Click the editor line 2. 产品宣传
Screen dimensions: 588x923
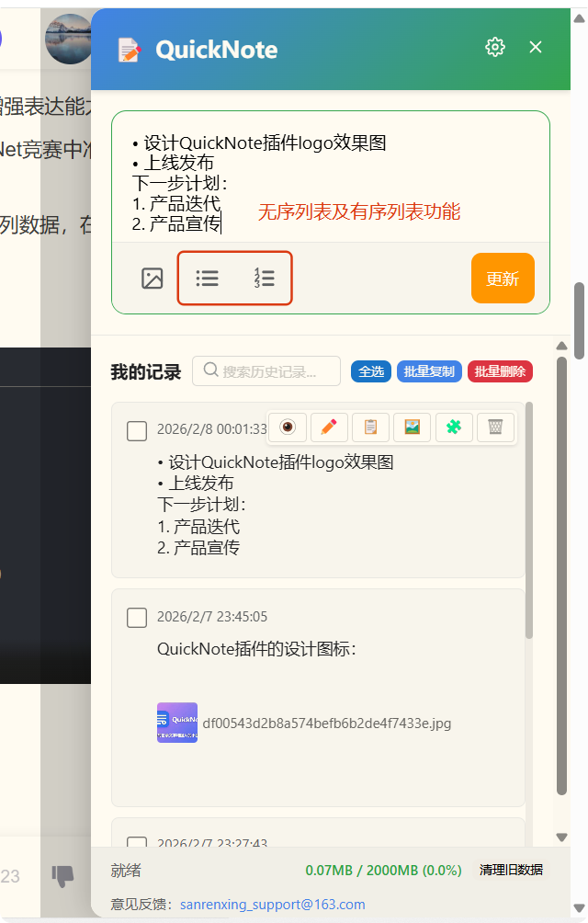pyautogui.click(x=176, y=223)
